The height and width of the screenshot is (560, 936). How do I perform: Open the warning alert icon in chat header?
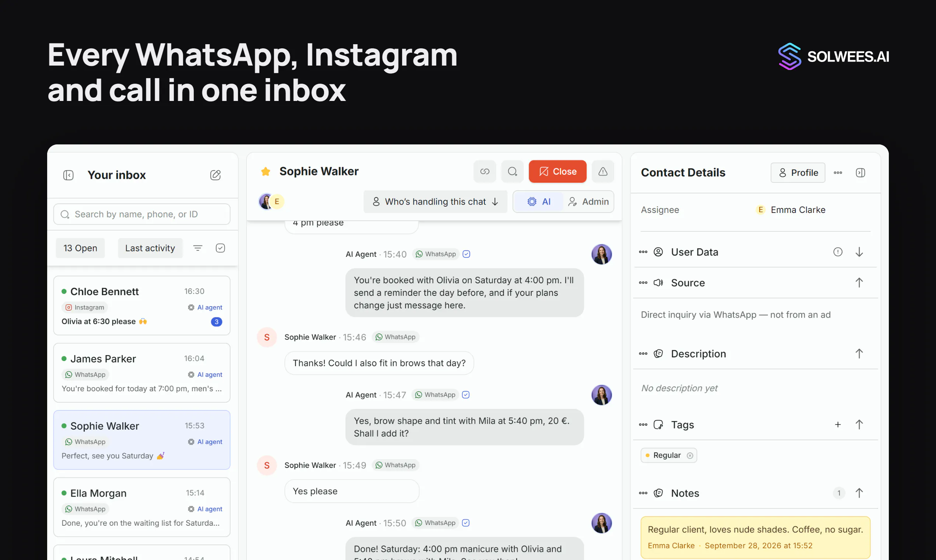click(x=603, y=172)
